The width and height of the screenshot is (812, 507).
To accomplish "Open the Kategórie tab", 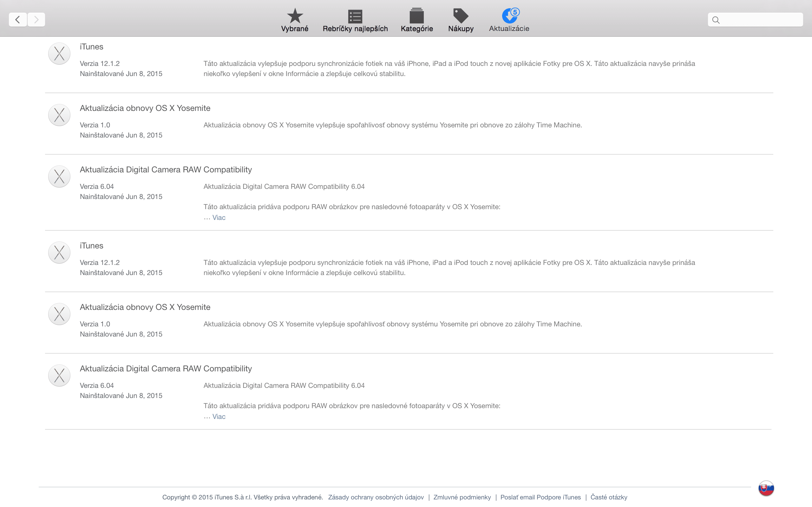I will (417, 20).
